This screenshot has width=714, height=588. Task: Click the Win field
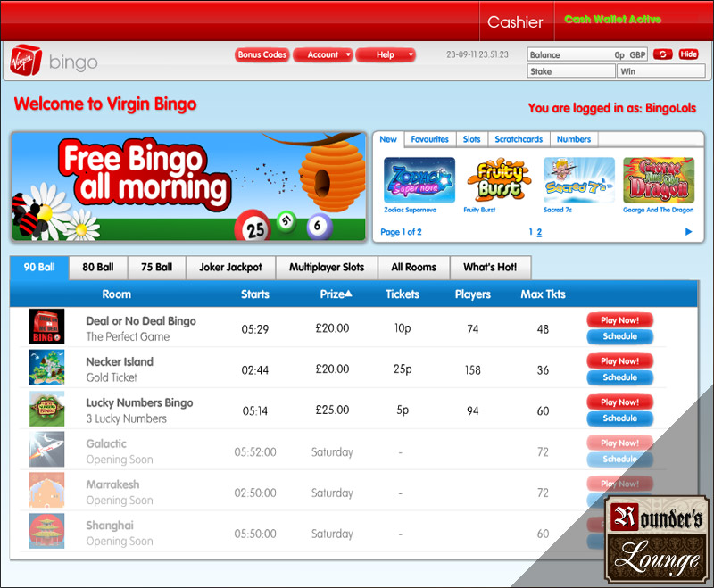[x=660, y=71]
